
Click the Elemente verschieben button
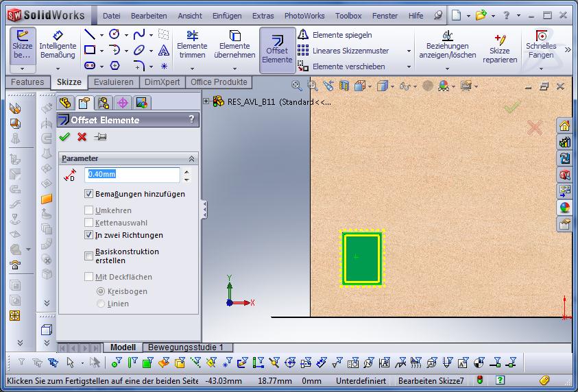348,66
